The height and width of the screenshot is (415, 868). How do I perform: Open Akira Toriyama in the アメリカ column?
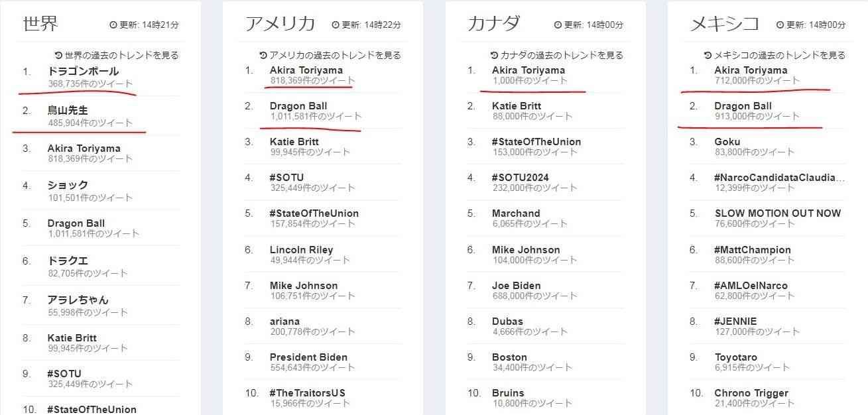[x=306, y=70]
